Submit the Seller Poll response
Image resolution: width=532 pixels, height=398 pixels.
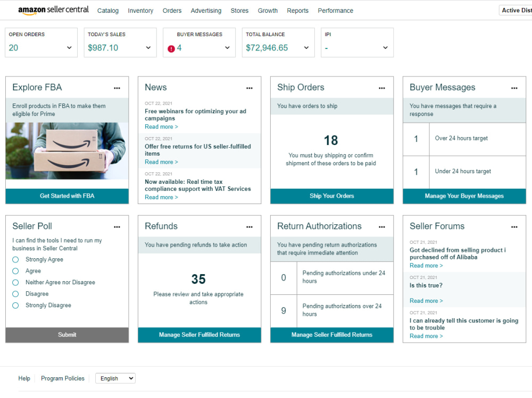tap(67, 335)
